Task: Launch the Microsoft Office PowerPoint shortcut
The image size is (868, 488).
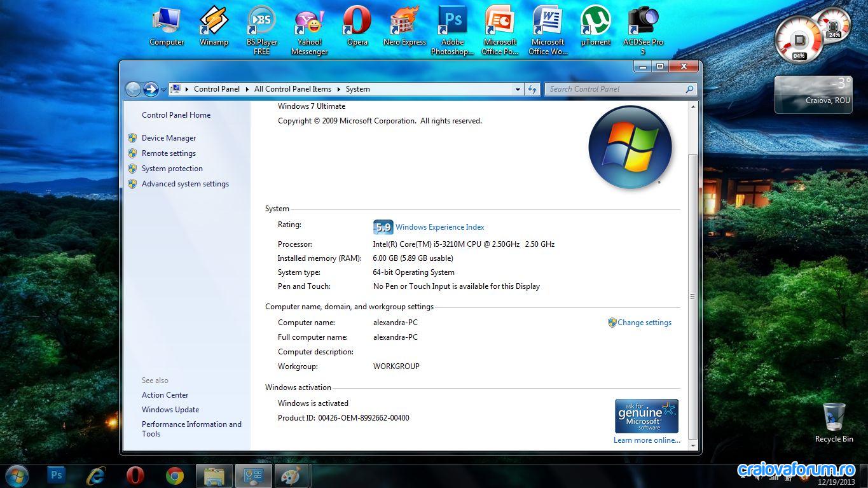Action: [x=500, y=31]
